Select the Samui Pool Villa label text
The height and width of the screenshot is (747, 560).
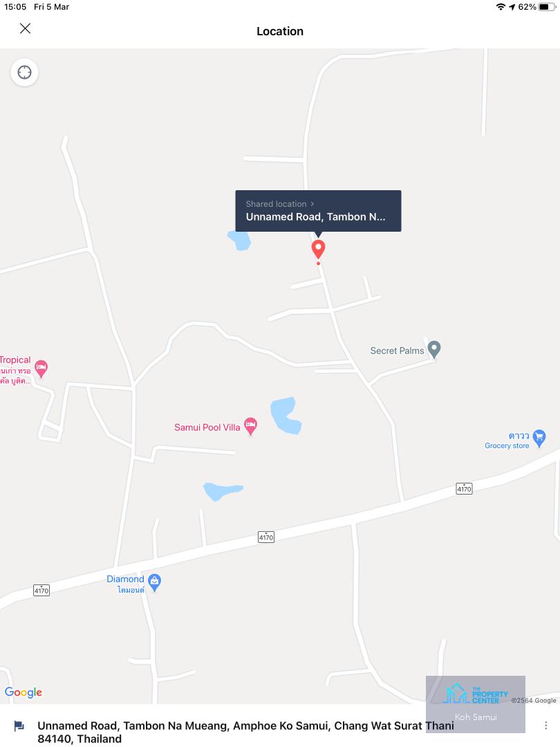[x=207, y=427]
